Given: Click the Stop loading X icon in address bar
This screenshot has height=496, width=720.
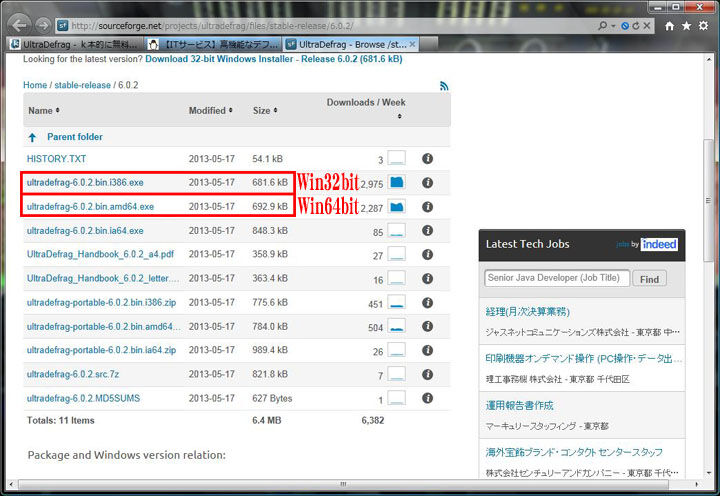Looking at the screenshot, I should tap(647, 26).
